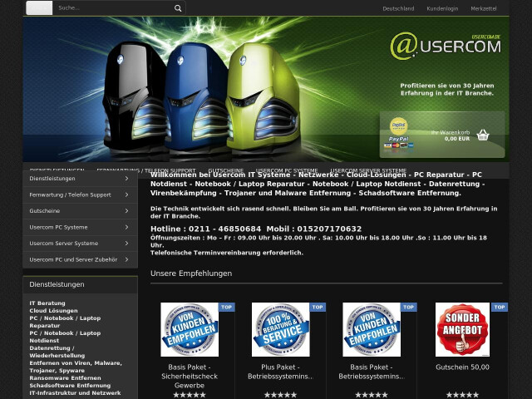Click the TOP badge on Plus Paket

318,307
